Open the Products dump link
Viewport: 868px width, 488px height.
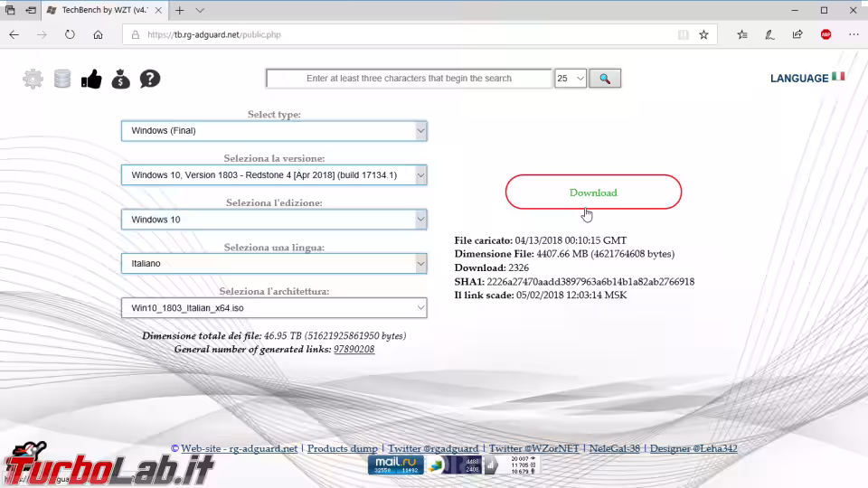(342, 448)
